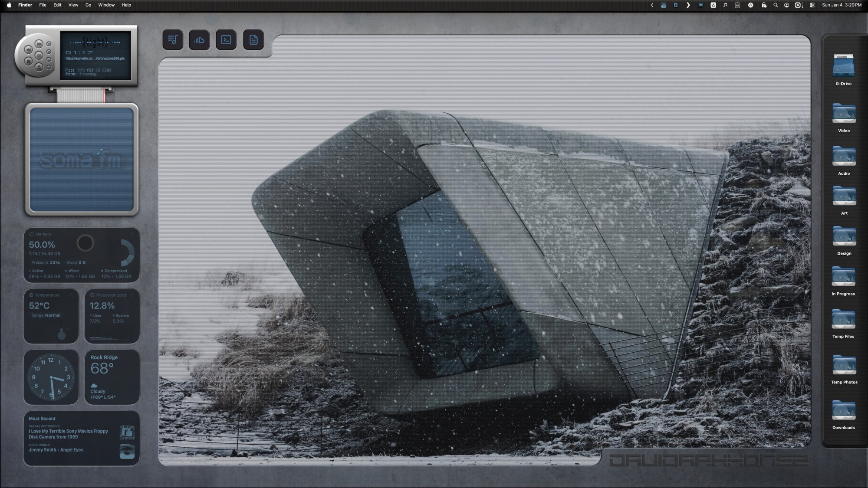Open the Sony Mavica Floppy Camera article
The image size is (868, 488).
pyautogui.click(x=69, y=435)
